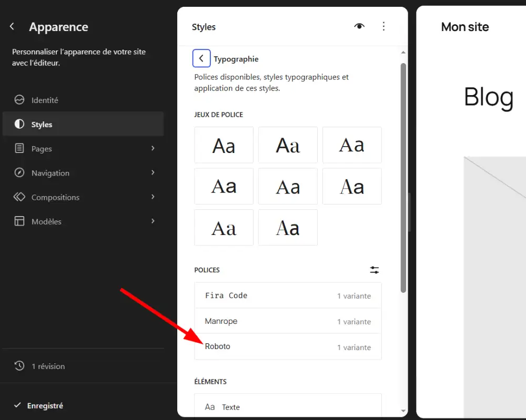Click the Enregistré saved button

coord(38,406)
